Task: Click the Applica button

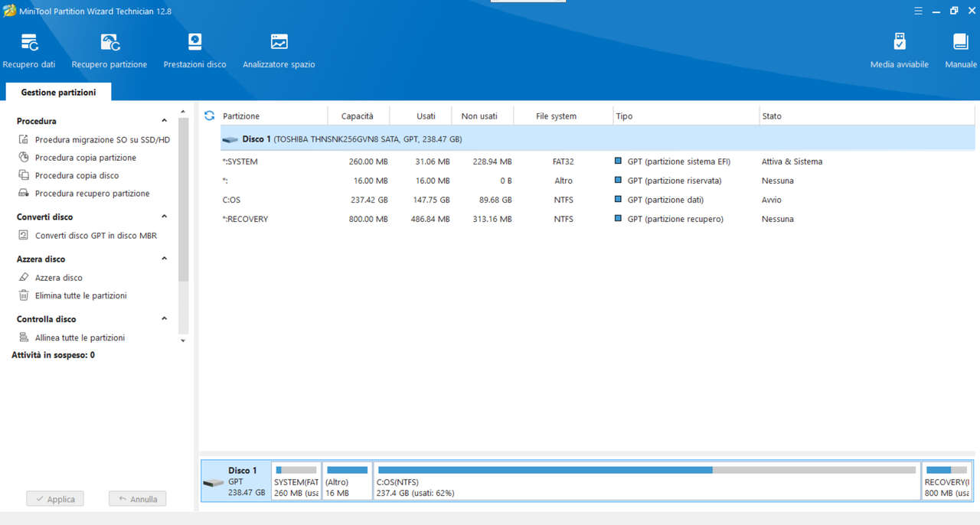Action: (54, 499)
